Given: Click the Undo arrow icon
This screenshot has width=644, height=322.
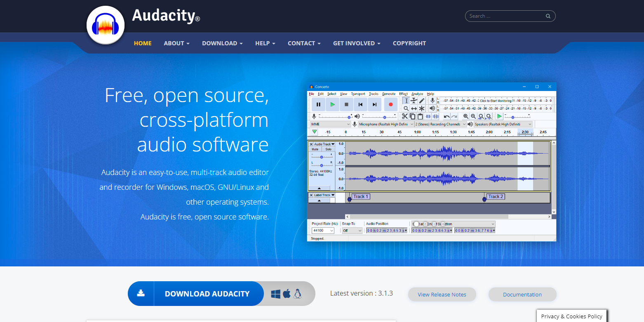Looking at the screenshot, I should pyautogui.click(x=447, y=117).
